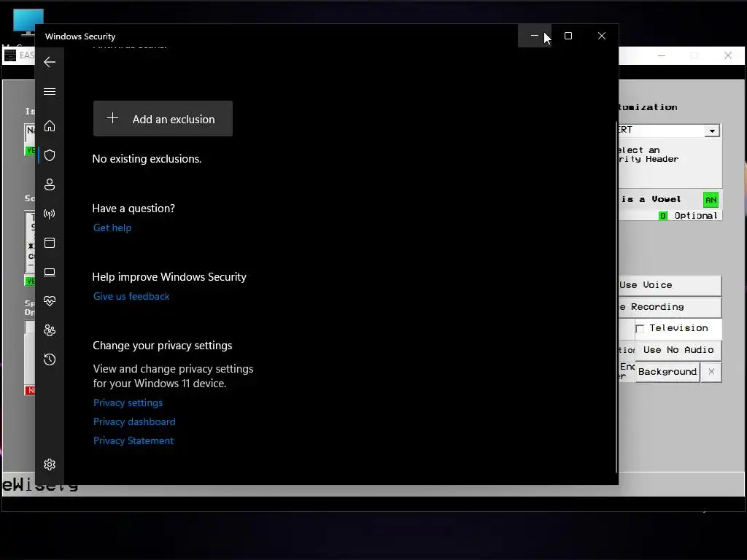This screenshot has width=747, height=560.
Task: Click the Recording button in background window
Action: coord(670,307)
